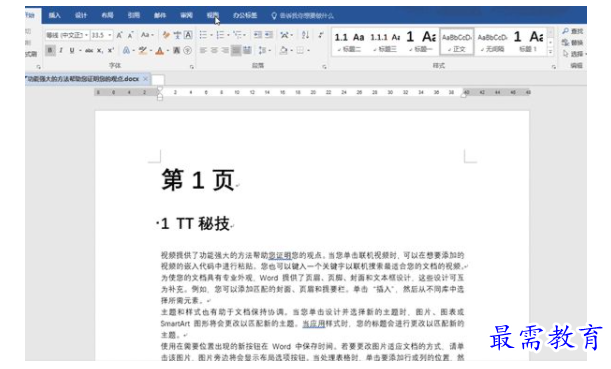
Task: Apply the 标题三 style
Action: [385, 41]
